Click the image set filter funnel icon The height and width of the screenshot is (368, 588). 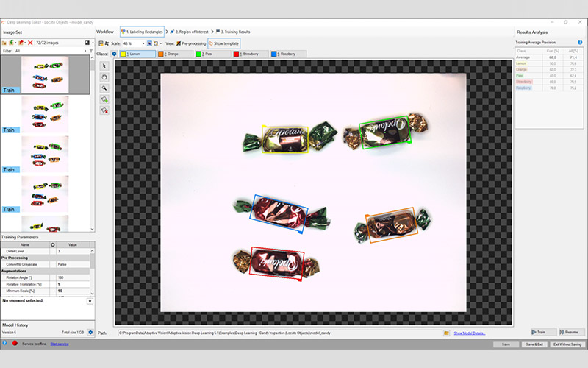(x=90, y=51)
